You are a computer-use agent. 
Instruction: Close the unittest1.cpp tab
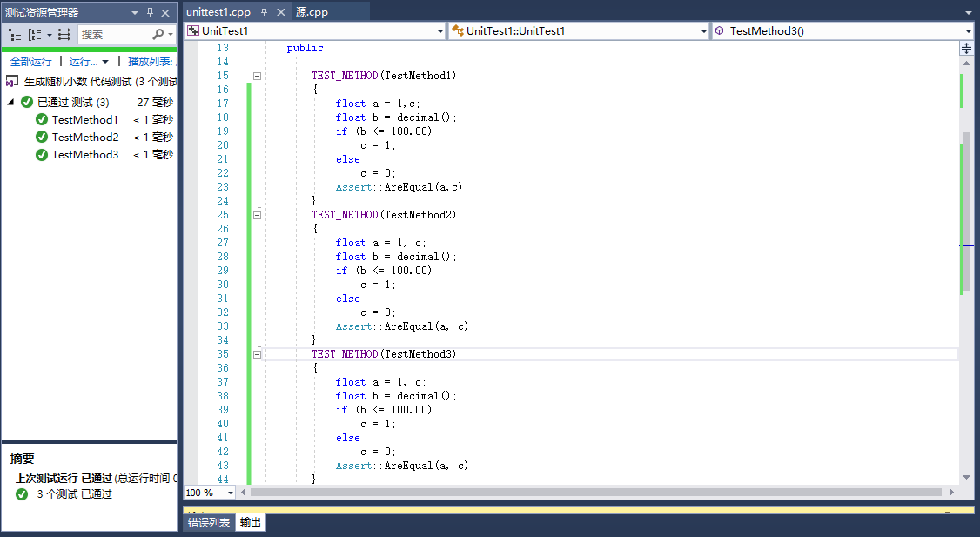(x=281, y=12)
